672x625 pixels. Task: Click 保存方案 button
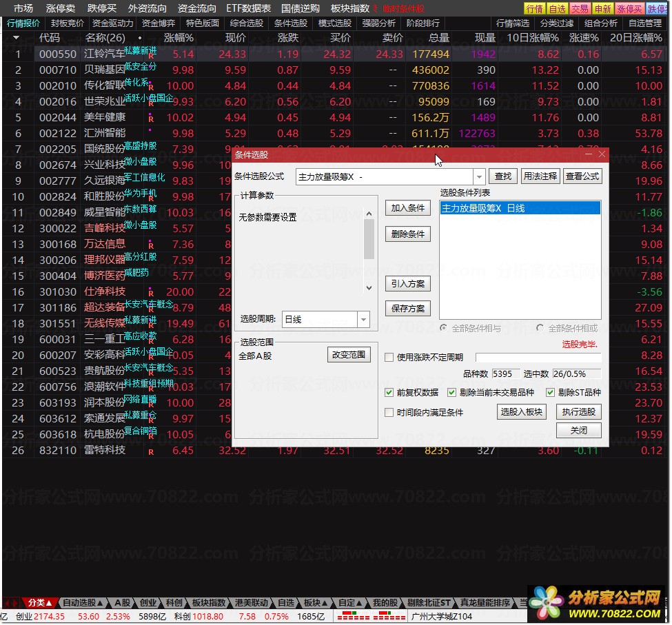[x=407, y=309]
